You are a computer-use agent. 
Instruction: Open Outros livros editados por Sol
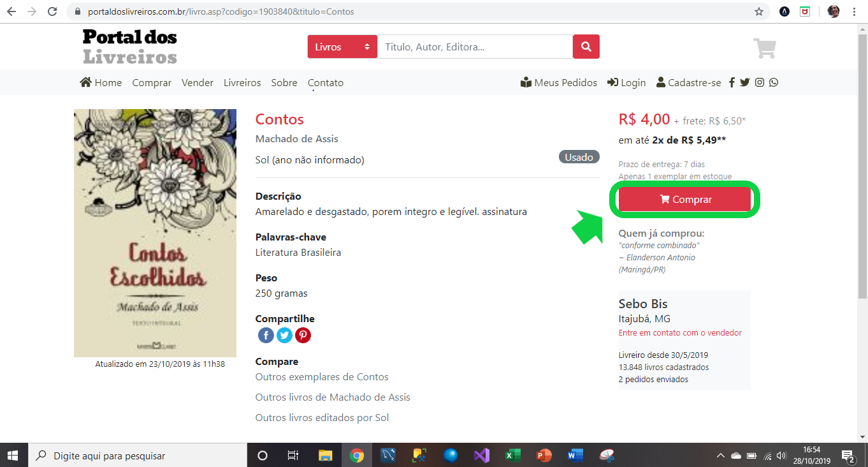click(x=322, y=418)
